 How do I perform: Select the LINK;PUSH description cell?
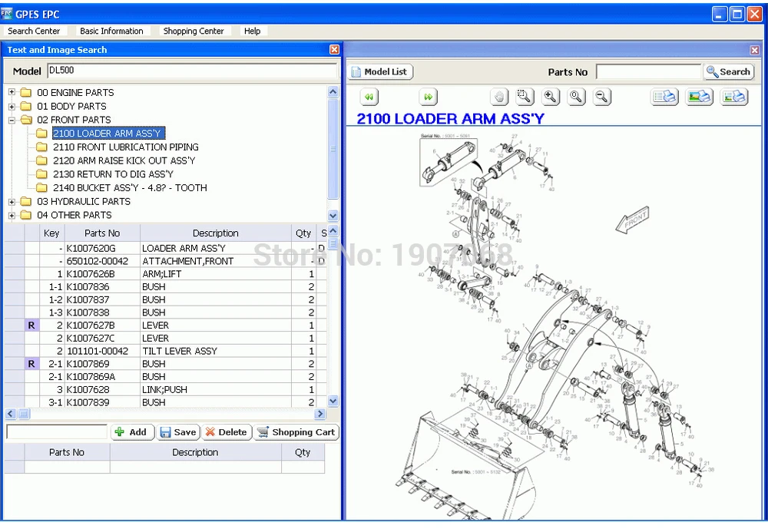[x=216, y=389]
